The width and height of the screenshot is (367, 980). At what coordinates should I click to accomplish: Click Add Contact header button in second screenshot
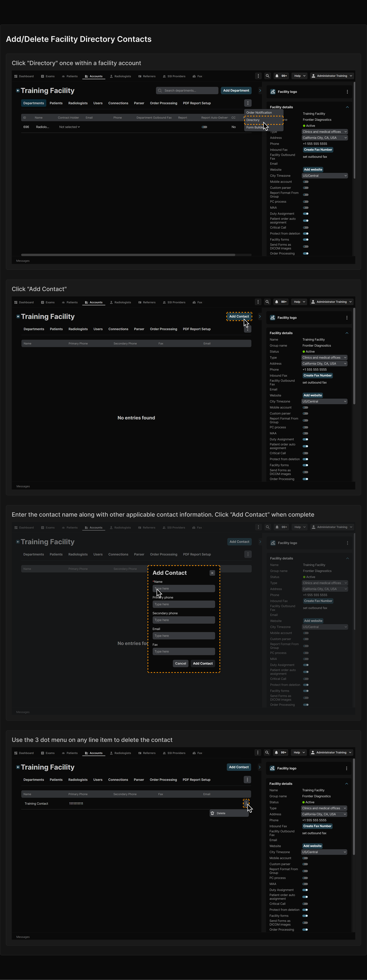(x=239, y=316)
